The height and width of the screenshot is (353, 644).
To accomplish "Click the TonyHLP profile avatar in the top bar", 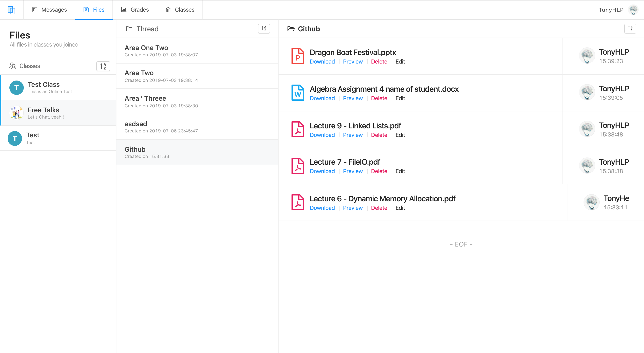I will [x=633, y=10].
